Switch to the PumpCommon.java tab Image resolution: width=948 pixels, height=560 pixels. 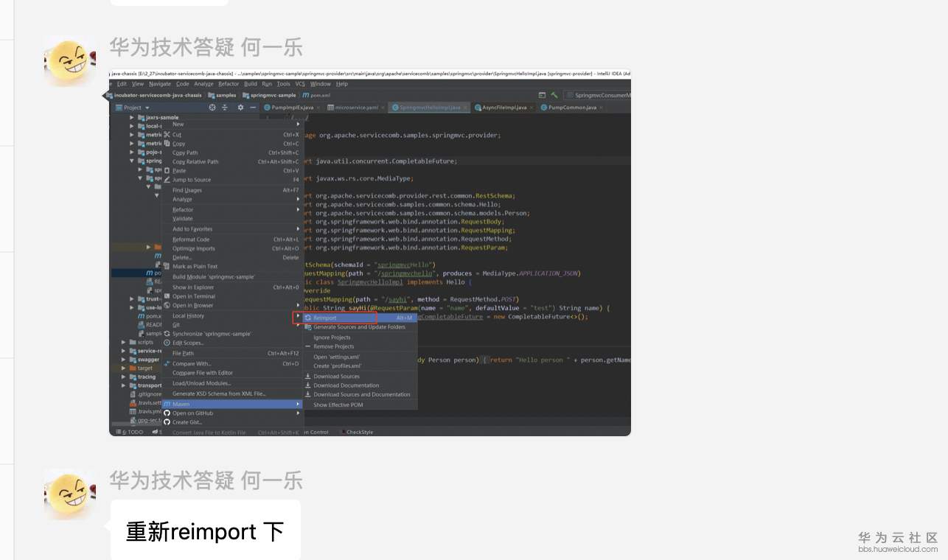(x=571, y=108)
